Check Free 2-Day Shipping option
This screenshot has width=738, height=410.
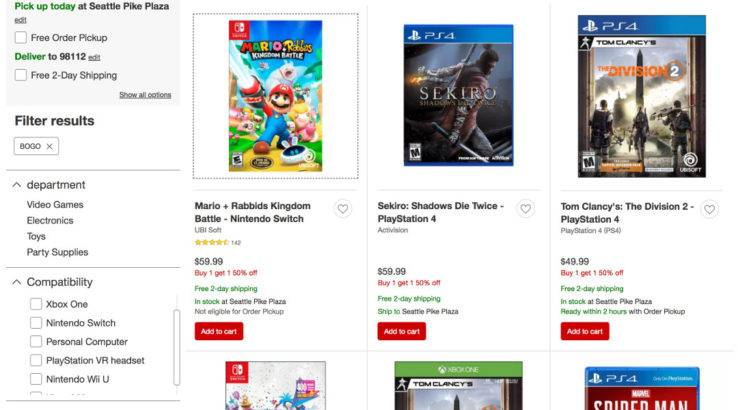click(21, 75)
